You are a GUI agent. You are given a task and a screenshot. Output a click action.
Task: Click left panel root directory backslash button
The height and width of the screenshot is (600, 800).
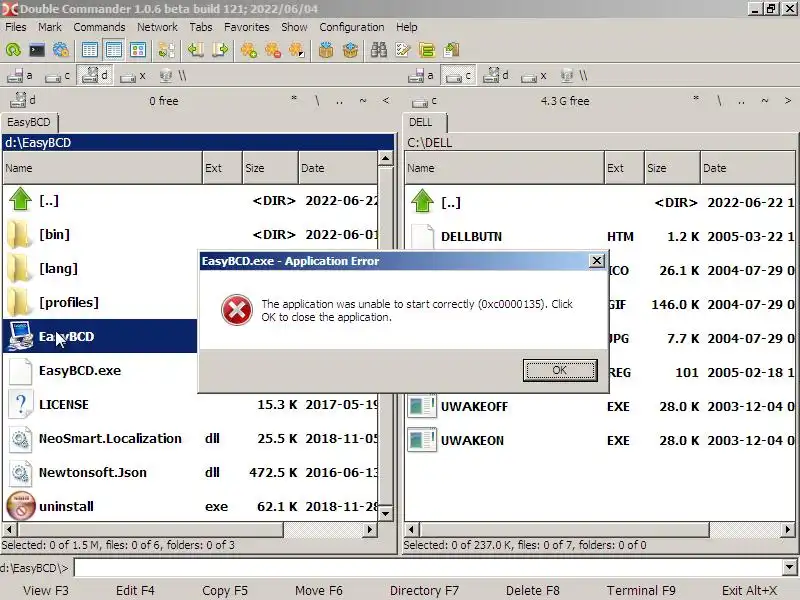click(317, 101)
